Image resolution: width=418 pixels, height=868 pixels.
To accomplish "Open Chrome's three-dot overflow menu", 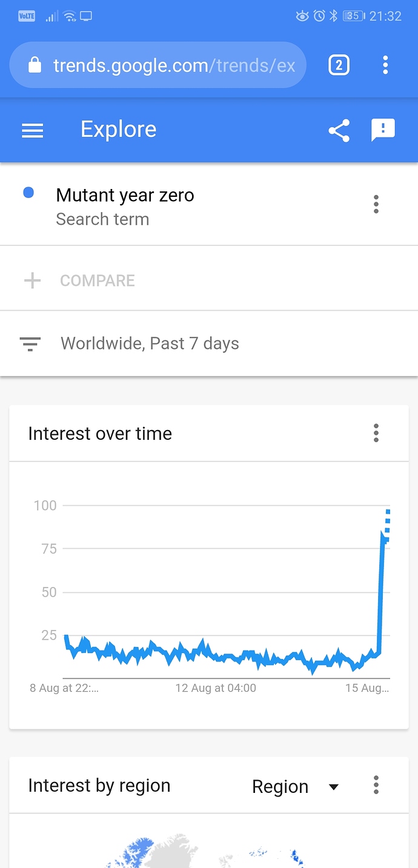I will pyautogui.click(x=385, y=65).
